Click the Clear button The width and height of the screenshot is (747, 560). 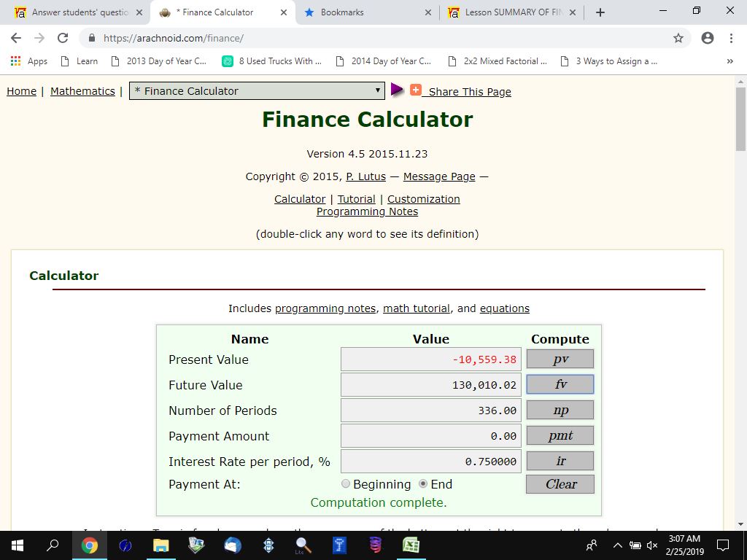point(560,484)
